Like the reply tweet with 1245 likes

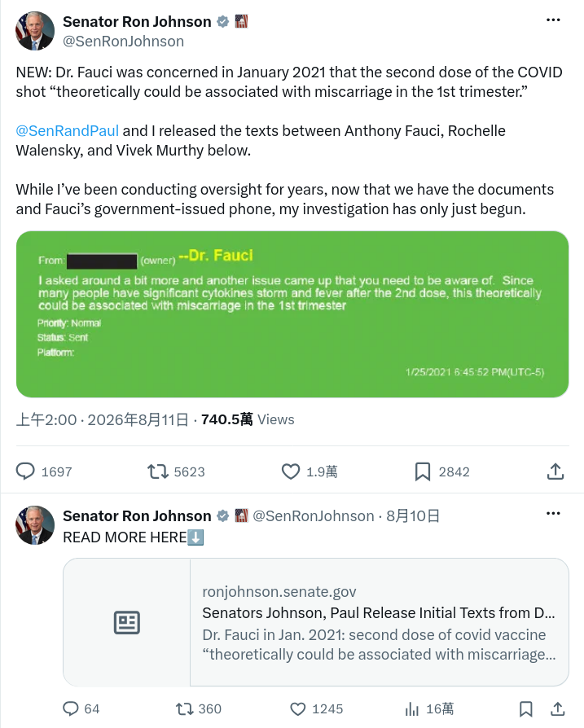coord(298,709)
